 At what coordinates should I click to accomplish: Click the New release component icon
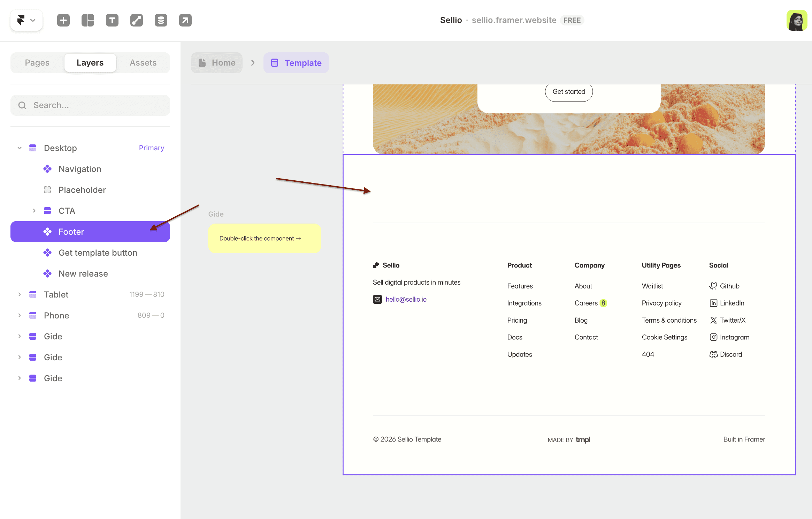[x=47, y=273]
